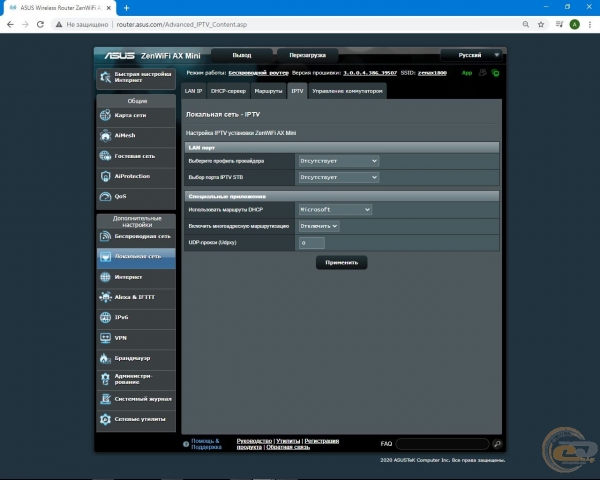Open Chrome zoom magnifier in address bar
The height and width of the screenshot is (480, 600).
coord(526,24)
